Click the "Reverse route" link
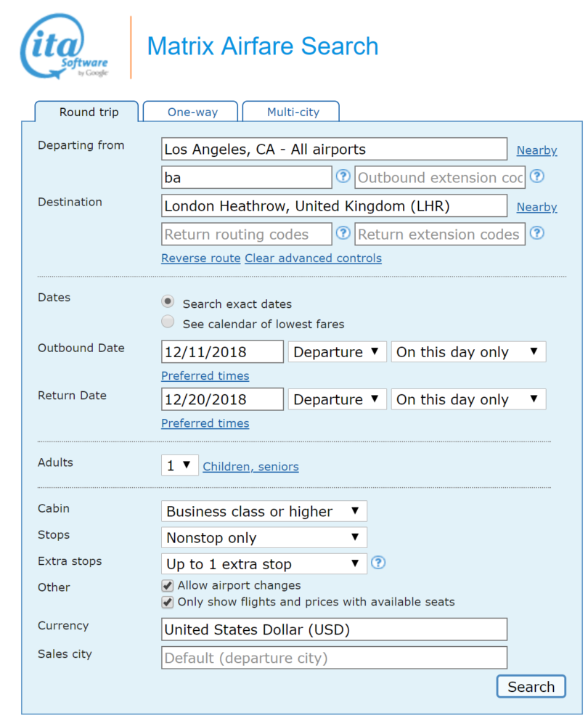 point(200,258)
